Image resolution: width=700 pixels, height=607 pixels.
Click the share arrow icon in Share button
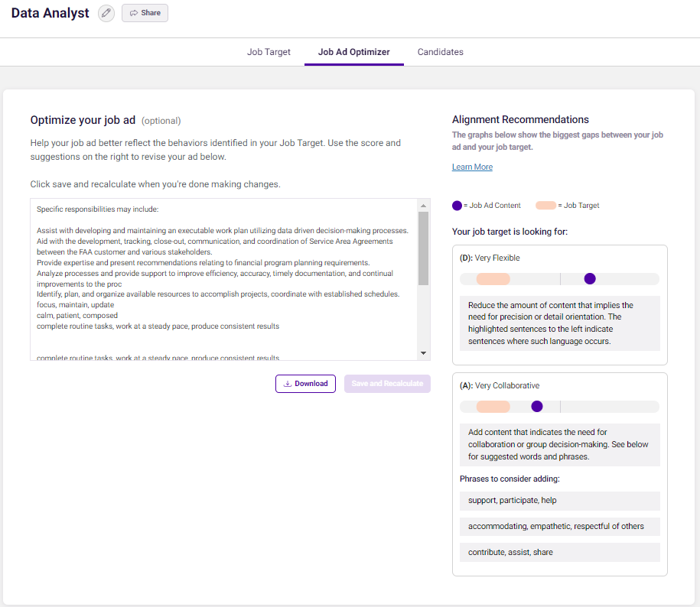pyautogui.click(x=133, y=13)
